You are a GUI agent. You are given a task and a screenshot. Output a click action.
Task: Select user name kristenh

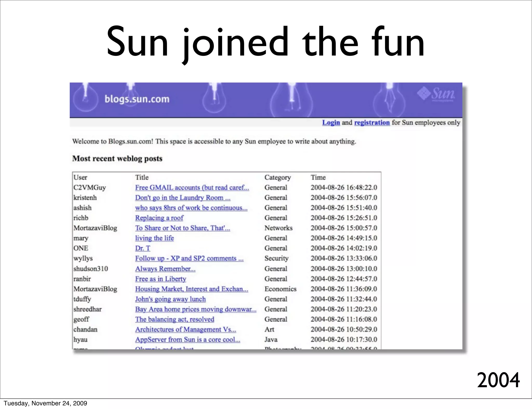85,198
